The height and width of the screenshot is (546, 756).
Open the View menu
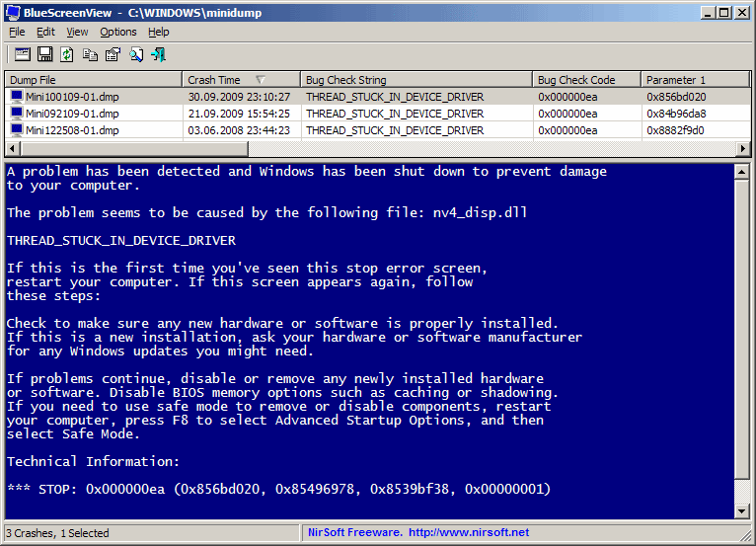coord(77,32)
